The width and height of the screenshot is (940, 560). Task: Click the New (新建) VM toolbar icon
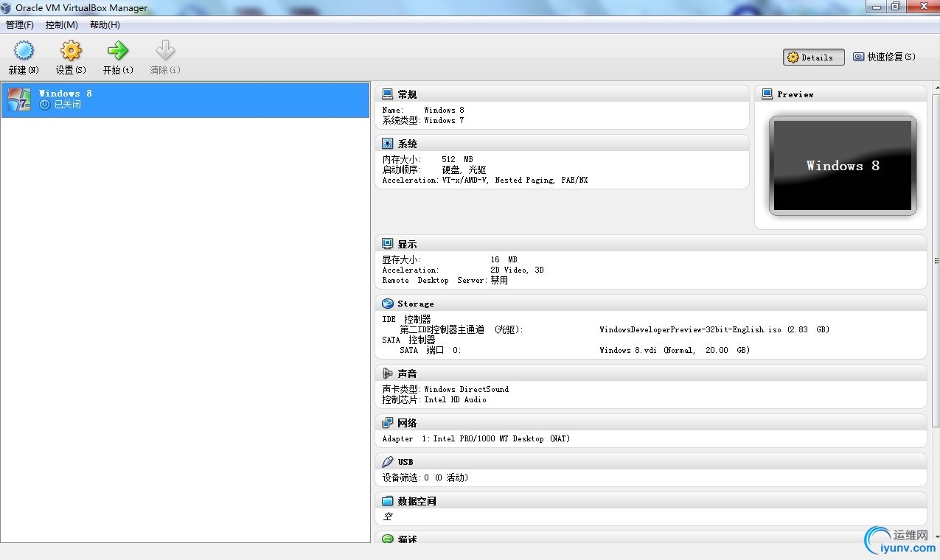pos(24,51)
